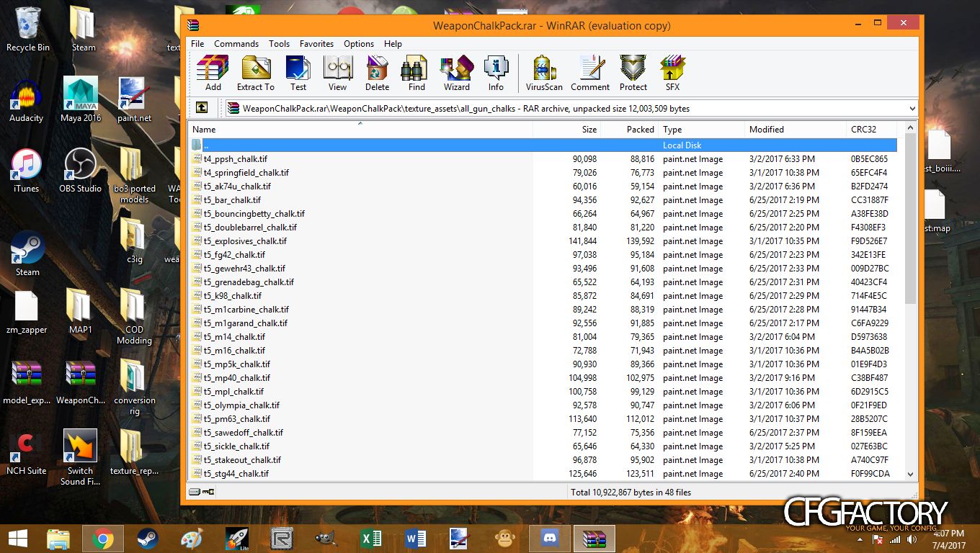The height and width of the screenshot is (553, 980).
Task: Sort files by the Packed column header
Action: coord(629,130)
